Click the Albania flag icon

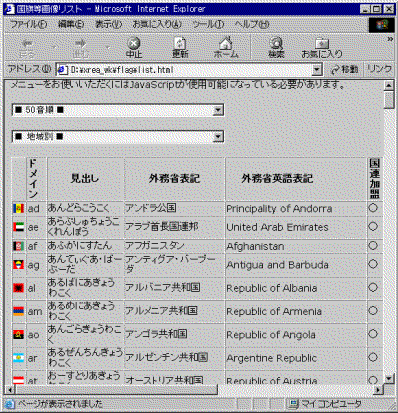[18, 288]
